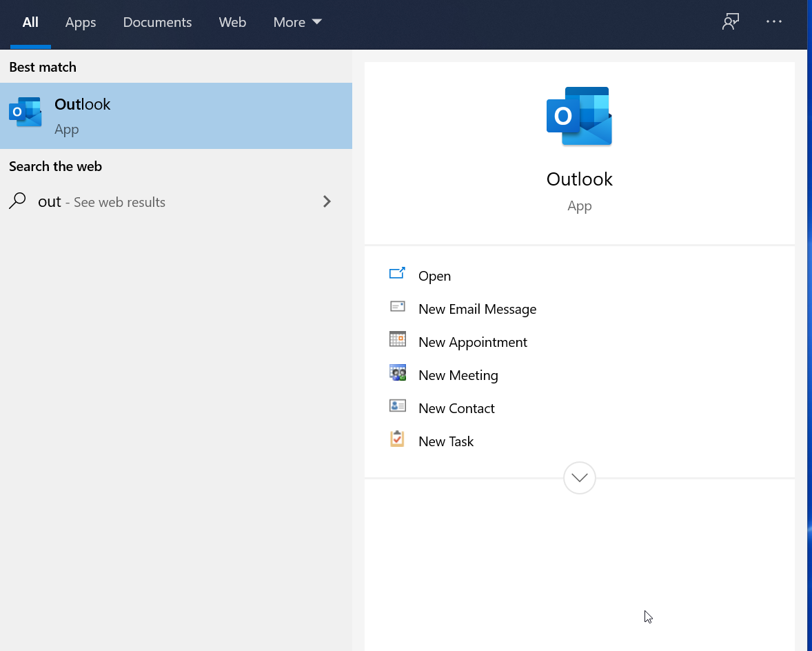Click the New Meeting people icon
The height and width of the screenshot is (651, 812).
point(397,372)
